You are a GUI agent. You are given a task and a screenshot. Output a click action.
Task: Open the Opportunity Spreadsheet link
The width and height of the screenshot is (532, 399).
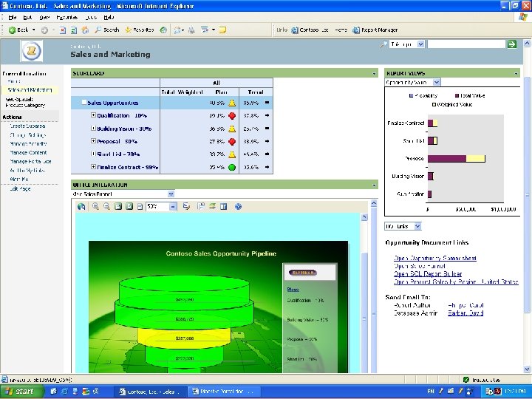435,258
